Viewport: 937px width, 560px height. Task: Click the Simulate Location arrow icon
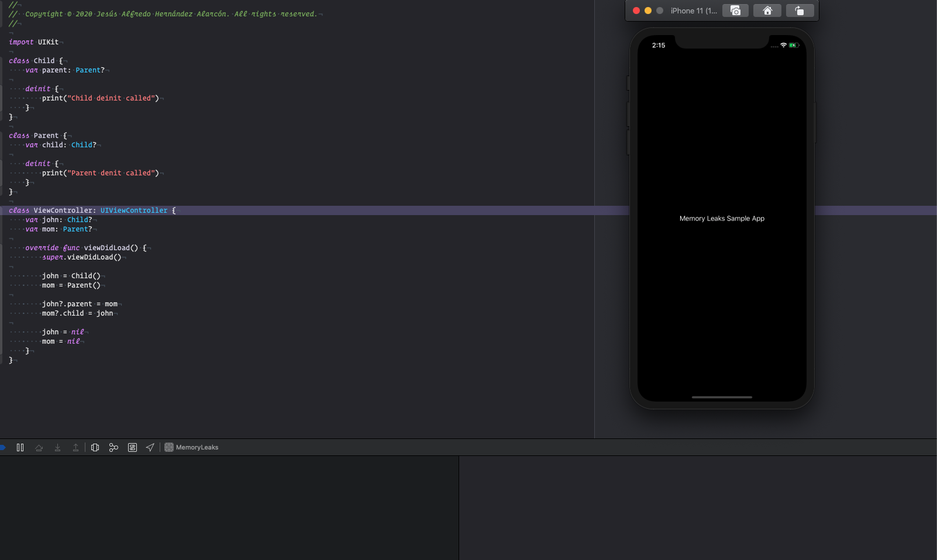tap(150, 447)
